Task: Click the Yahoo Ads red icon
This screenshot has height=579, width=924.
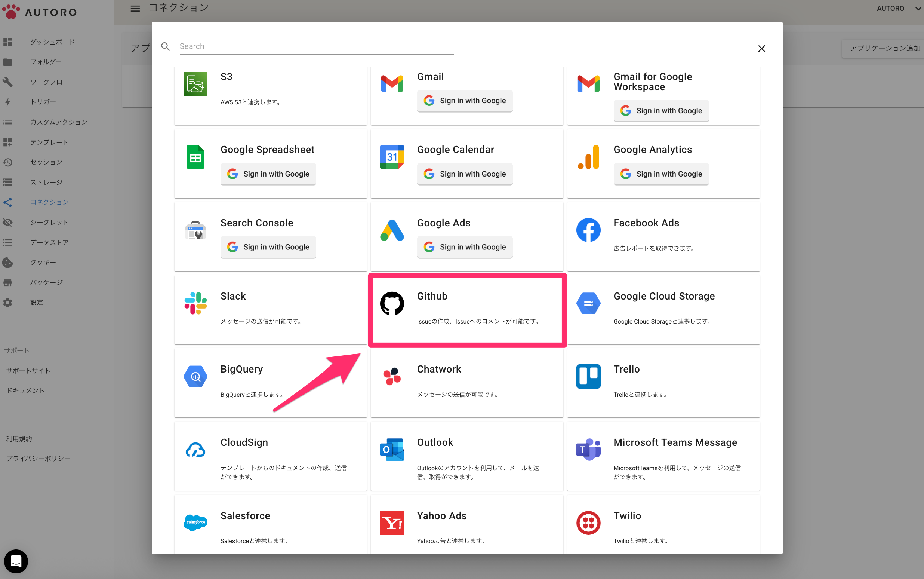Action: click(392, 523)
